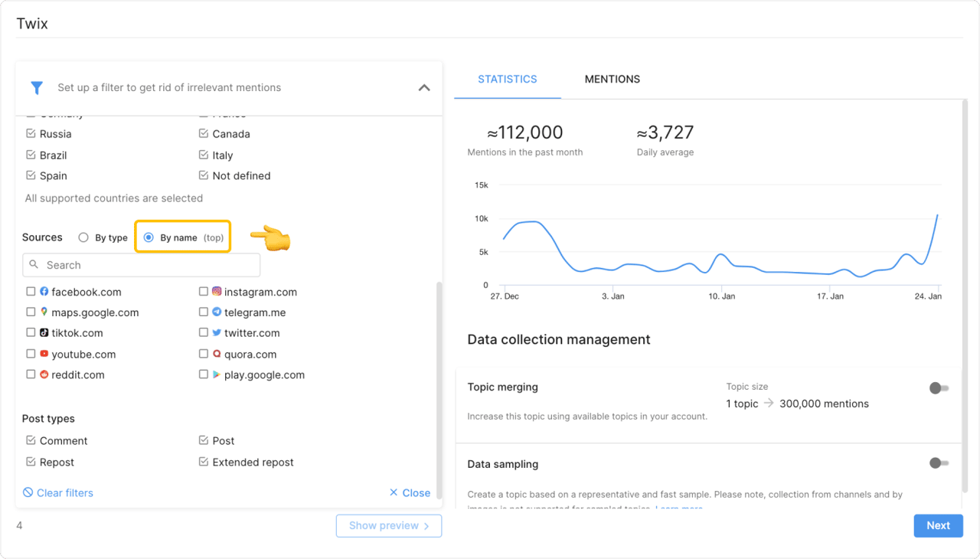Click the Reddit logo icon

point(44,375)
